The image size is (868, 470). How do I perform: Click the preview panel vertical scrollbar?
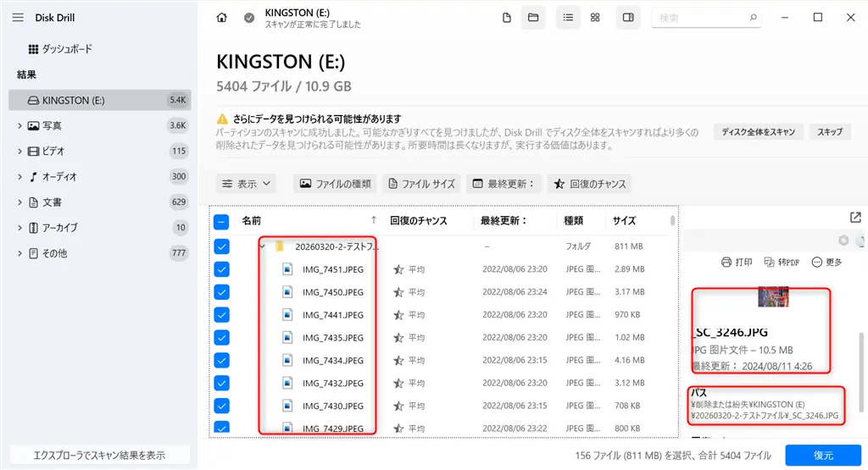click(861, 372)
